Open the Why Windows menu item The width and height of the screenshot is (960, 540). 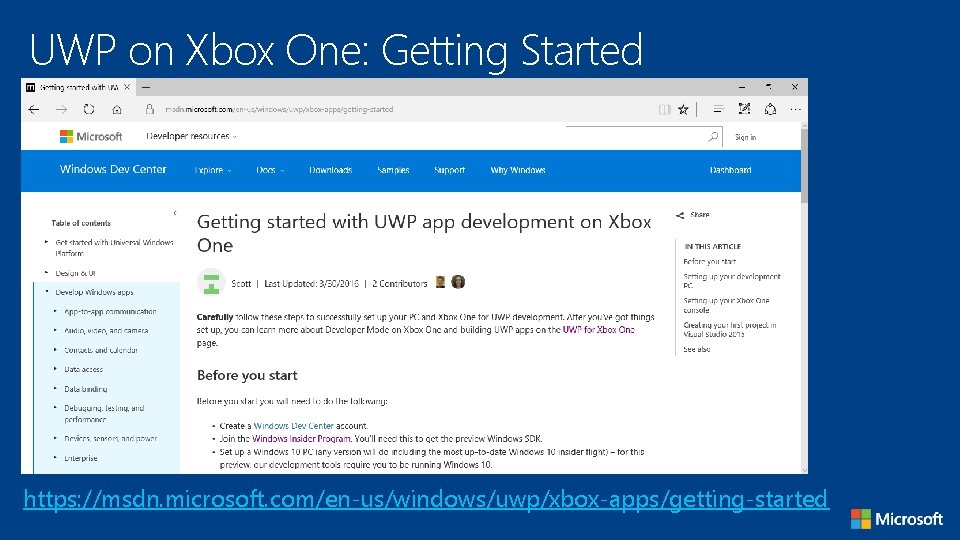tap(518, 170)
